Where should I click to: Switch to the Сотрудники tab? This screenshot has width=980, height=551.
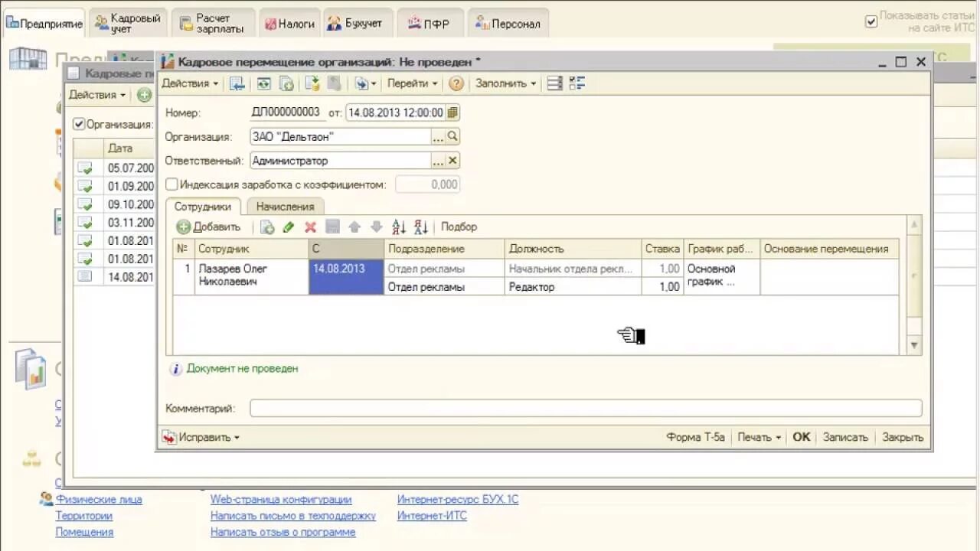coord(203,207)
